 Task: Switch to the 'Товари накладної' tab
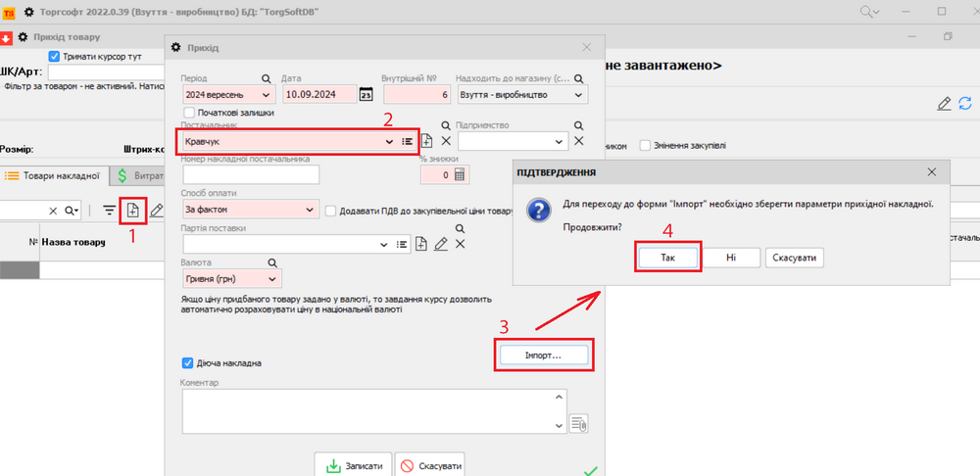coord(54,176)
